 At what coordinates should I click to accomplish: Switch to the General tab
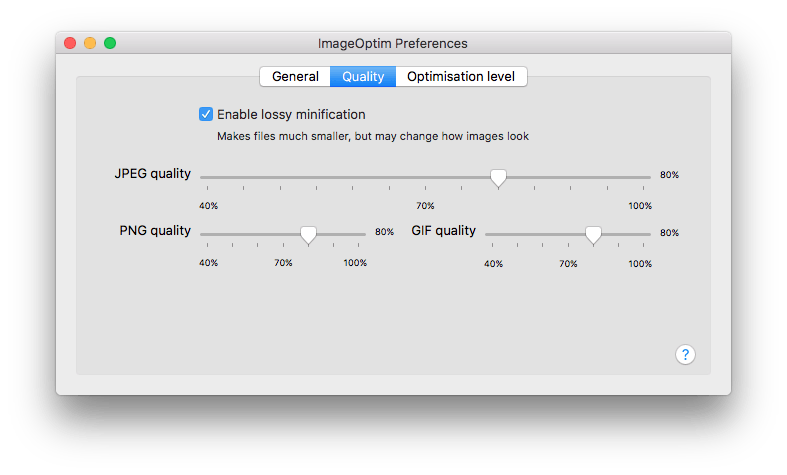pyautogui.click(x=295, y=77)
